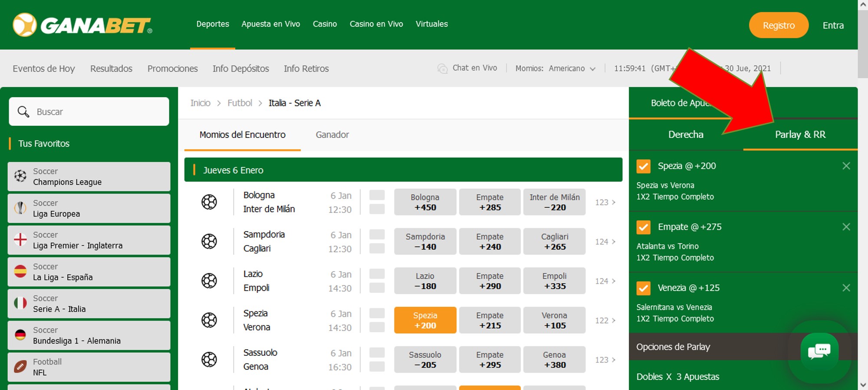Select Empoli +335 odds
Screen dimensions: 868x390
pos(554,281)
